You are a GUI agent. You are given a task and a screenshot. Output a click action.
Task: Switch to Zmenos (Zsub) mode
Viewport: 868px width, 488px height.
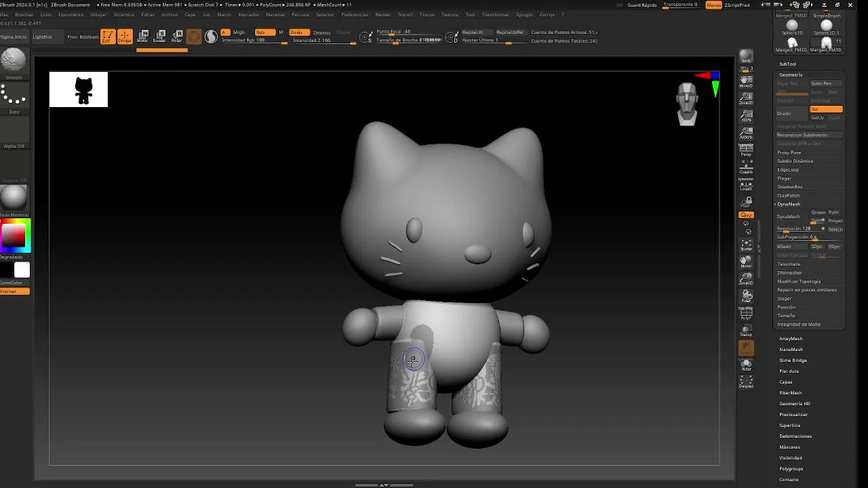[x=321, y=33]
